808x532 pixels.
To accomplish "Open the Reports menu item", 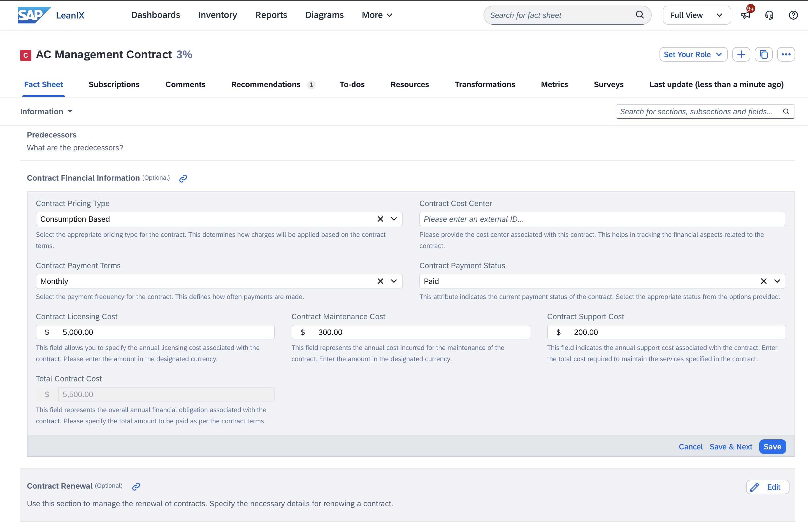I will point(271,15).
